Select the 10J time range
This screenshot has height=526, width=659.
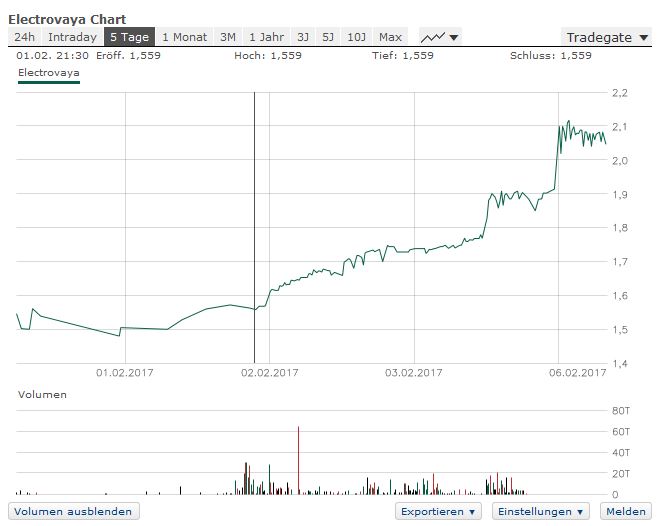(356, 37)
